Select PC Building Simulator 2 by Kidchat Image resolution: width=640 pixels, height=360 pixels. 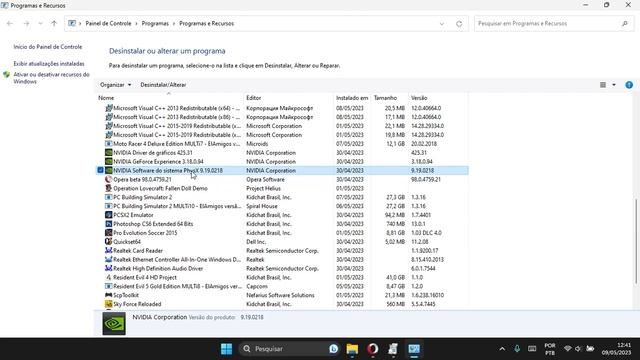[x=282, y=197]
